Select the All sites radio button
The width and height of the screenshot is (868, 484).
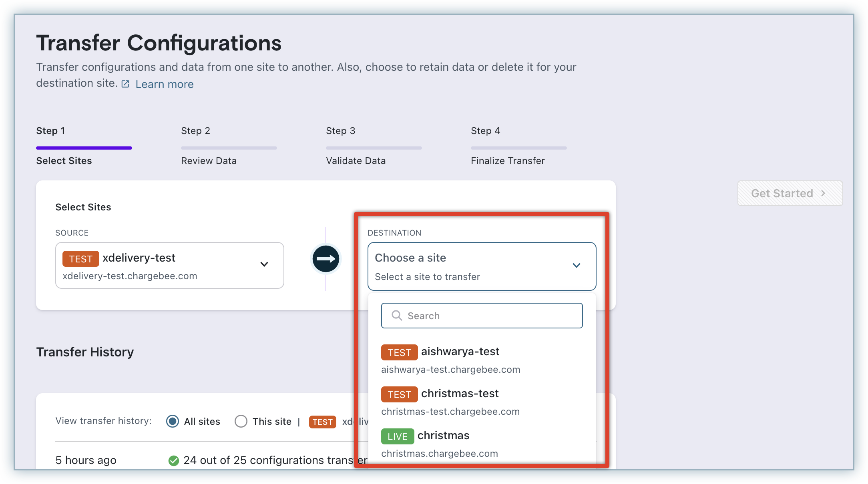coord(173,421)
